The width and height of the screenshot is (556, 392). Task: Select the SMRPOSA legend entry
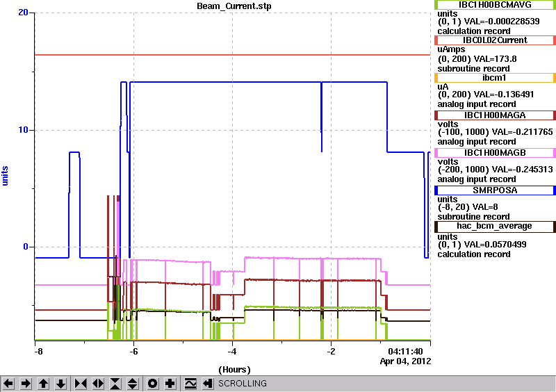495,190
